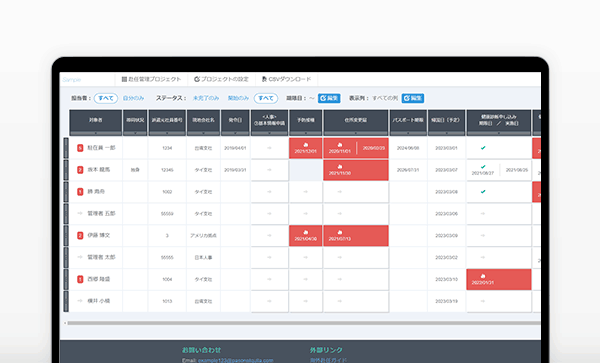Open filter arrow under 派遣元社員番号 header

click(x=167, y=133)
